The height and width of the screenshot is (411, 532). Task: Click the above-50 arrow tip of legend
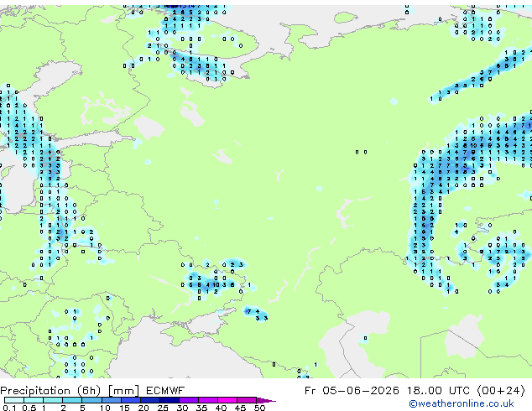click(266, 400)
